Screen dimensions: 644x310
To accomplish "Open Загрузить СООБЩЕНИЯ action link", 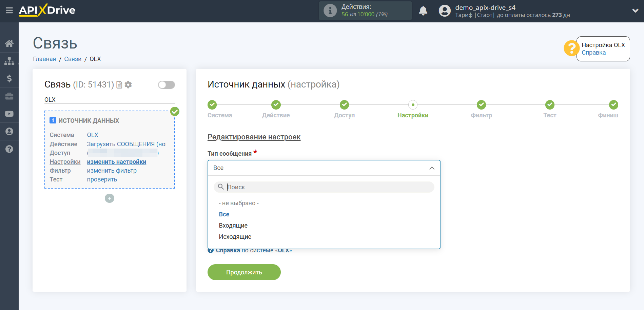I will (127, 144).
